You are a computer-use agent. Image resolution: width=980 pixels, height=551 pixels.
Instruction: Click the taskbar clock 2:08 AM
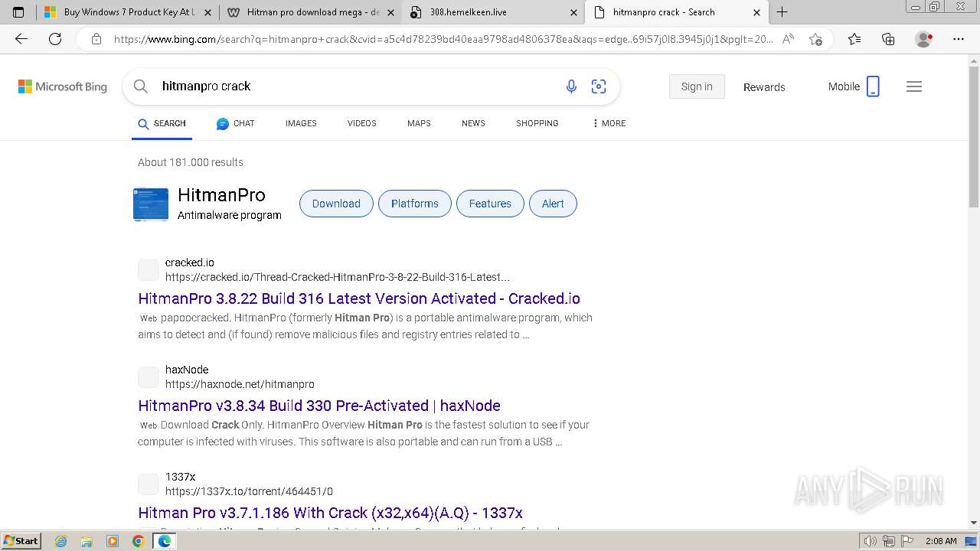941,541
